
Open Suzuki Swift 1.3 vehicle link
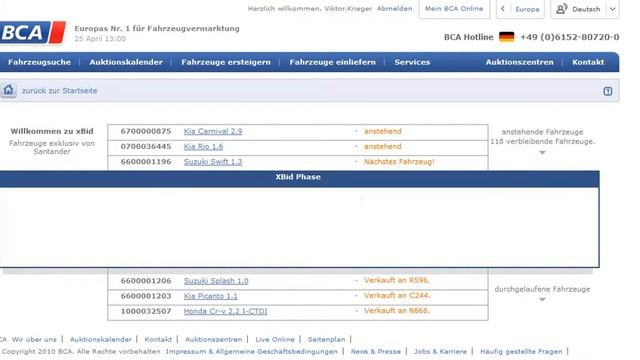[x=213, y=162]
